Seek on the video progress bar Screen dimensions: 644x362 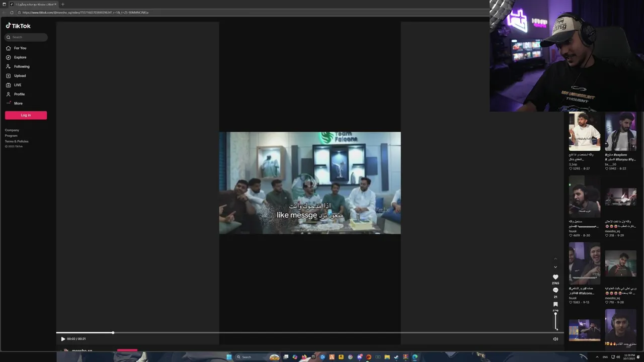pos(309,333)
